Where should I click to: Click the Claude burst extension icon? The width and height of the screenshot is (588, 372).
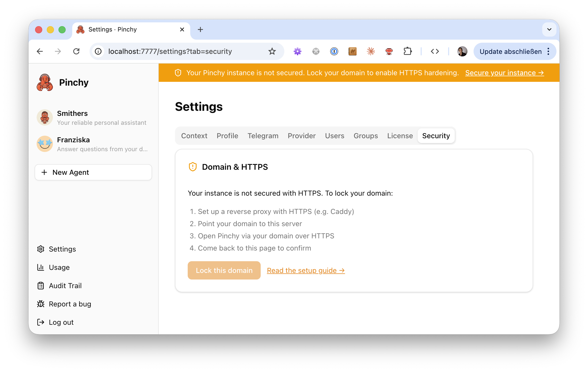pyautogui.click(x=371, y=51)
